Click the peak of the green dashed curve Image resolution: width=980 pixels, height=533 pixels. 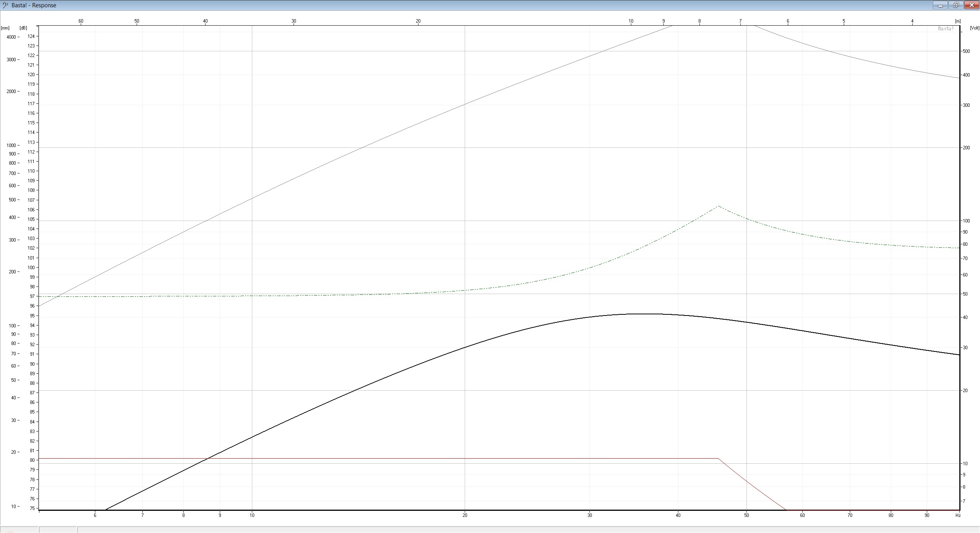[718, 206]
